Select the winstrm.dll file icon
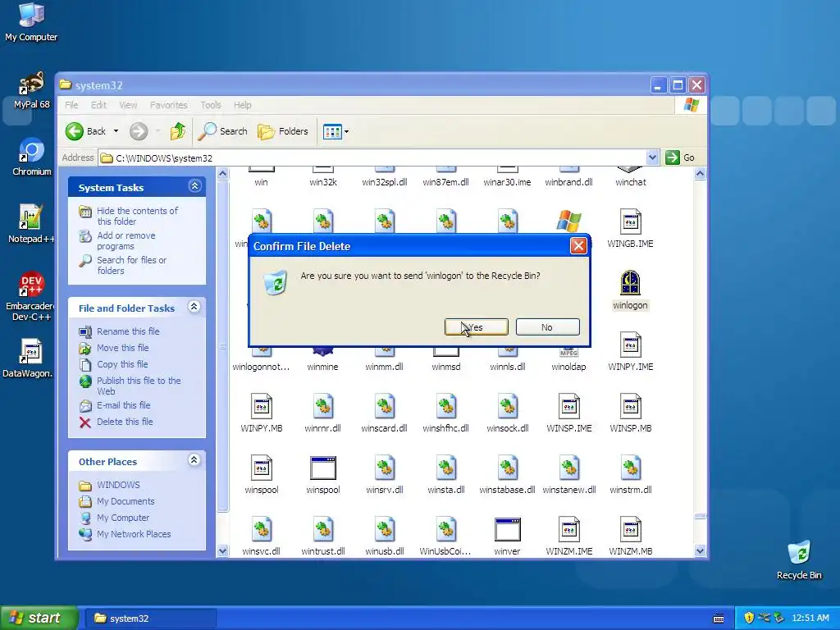The height and width of the screenshot is (630, 840). click(x=630, y=468)
